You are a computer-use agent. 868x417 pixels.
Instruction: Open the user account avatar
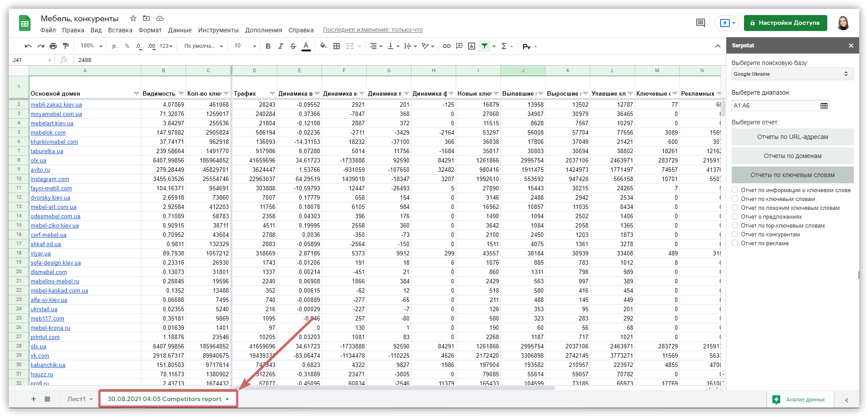click(843, 23)
